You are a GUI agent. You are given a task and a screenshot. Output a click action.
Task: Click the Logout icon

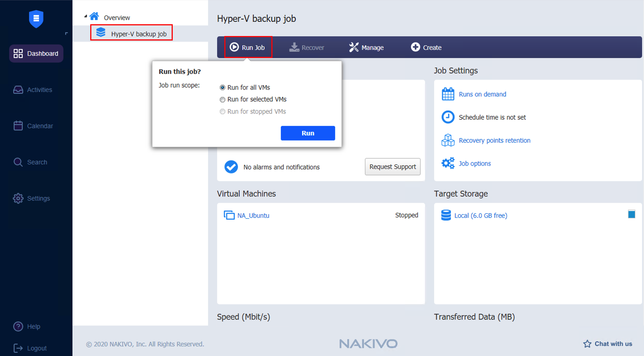click(x=18, y=348)
